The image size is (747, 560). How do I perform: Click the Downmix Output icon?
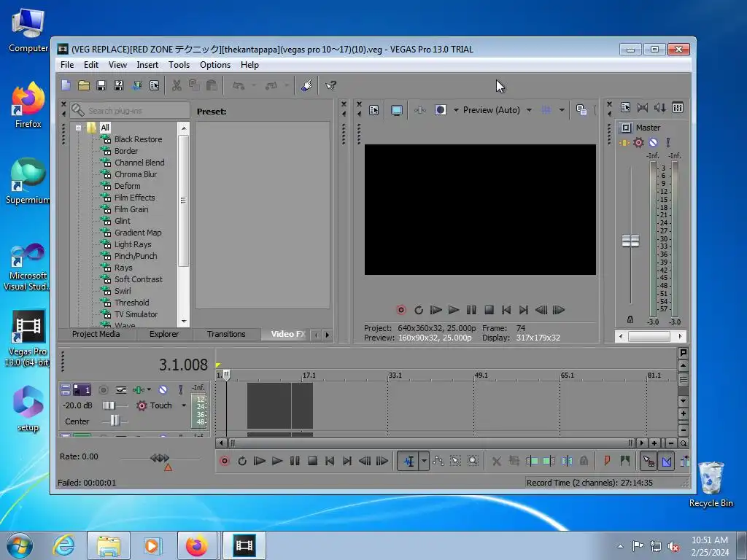pos(643,108)
